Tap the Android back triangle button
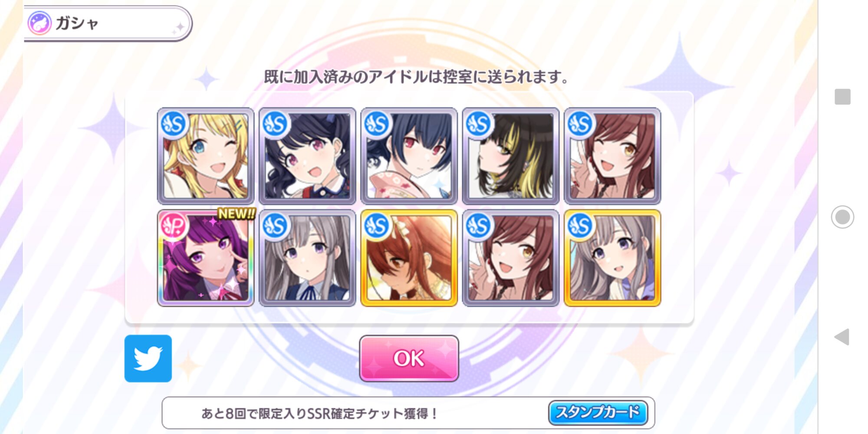The height and width of the screenshot is (434, 868). pyautogui.click(x=842, y=337)
